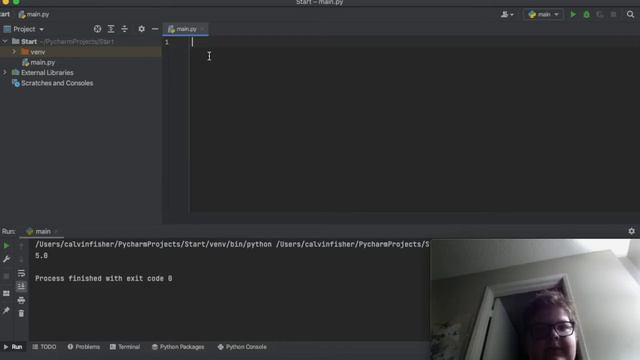Open Search Everywhere magnifier icon

tap(630, 14)
